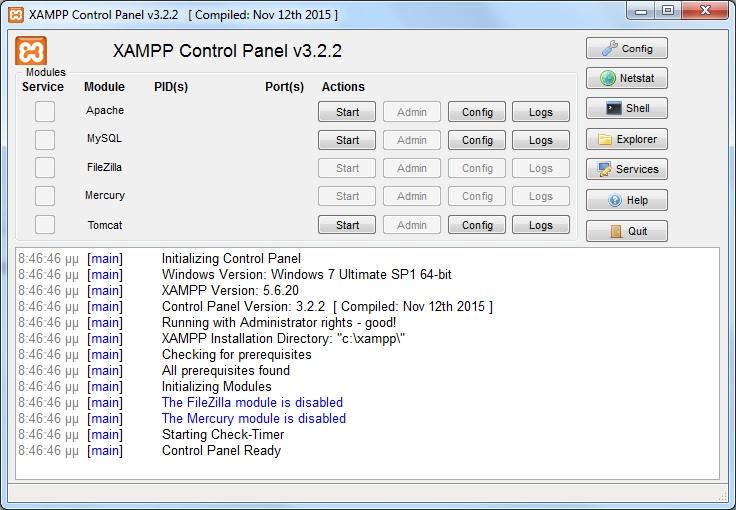Open Help via the question mark button
This screenshot has width=736, height=510.
point(627,200)
